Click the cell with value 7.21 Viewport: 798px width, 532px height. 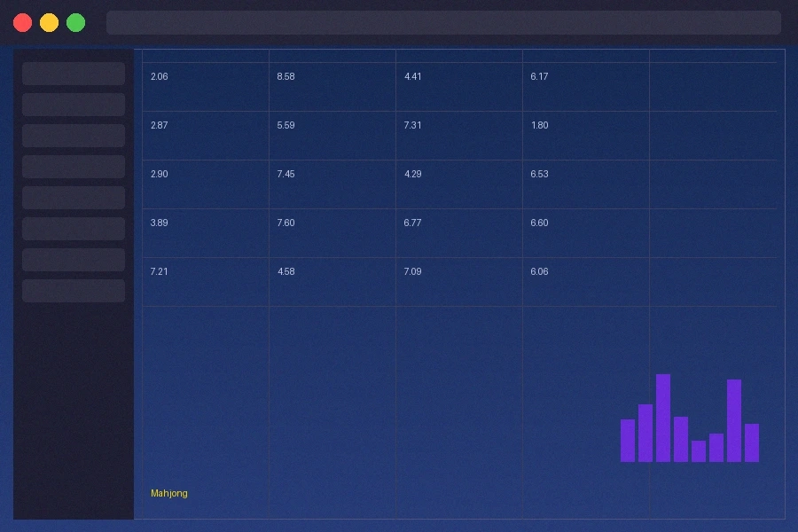click(160, 272)
